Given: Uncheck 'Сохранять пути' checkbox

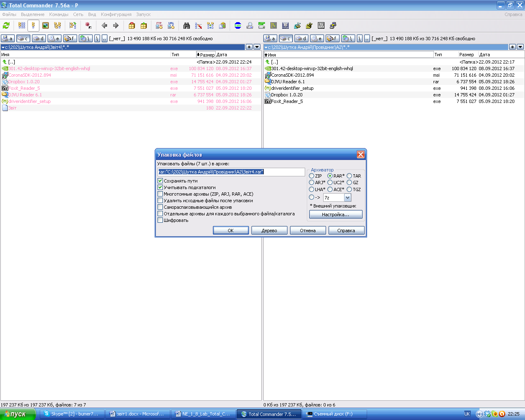Looking at the screenshot, I should click(160, 181).
